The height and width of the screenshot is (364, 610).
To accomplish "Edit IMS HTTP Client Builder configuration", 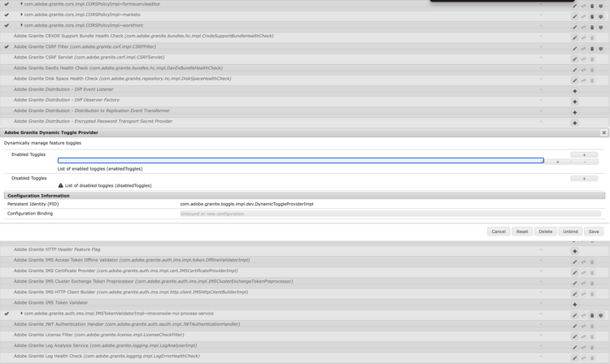I will (574, 293).
